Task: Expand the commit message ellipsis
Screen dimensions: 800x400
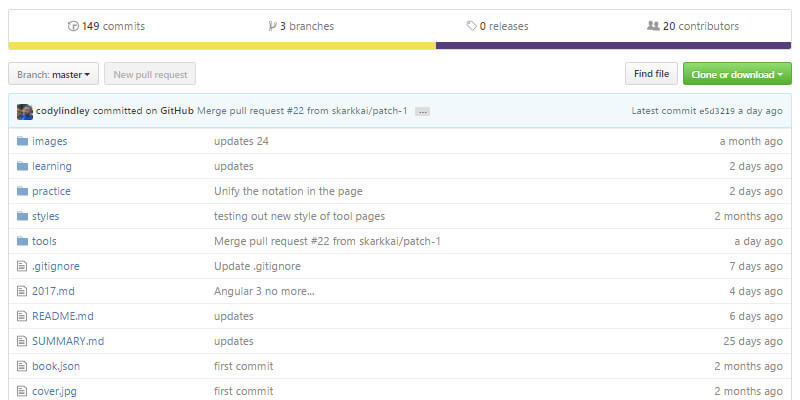Action: [422, 111]
